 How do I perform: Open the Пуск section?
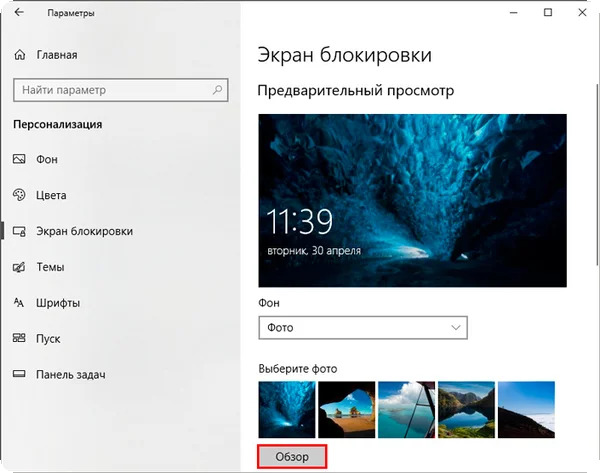click(48, 339)
